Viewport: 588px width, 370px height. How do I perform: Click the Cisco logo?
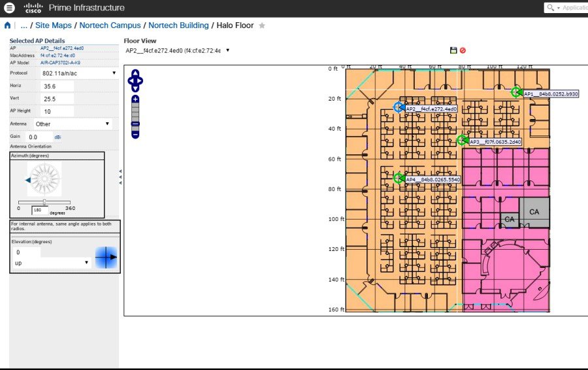pos(33,8)
